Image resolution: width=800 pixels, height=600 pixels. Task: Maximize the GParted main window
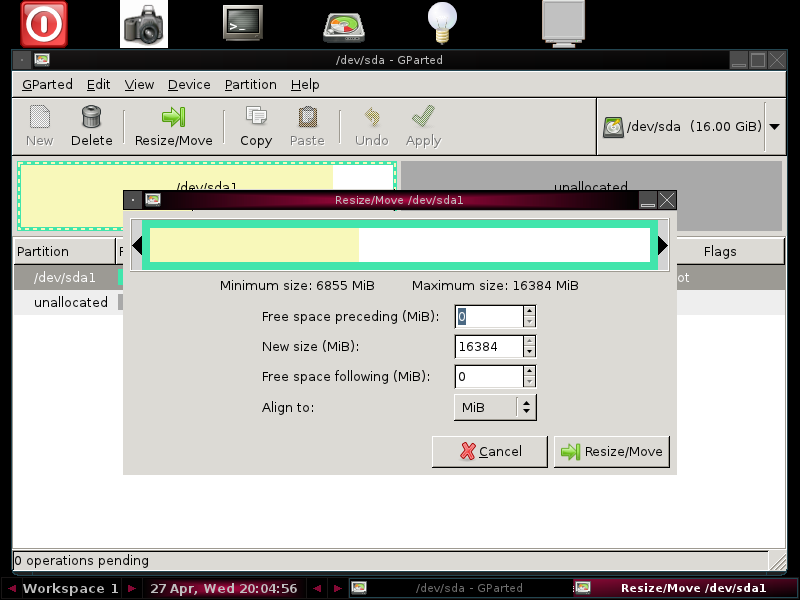point(758,60)
